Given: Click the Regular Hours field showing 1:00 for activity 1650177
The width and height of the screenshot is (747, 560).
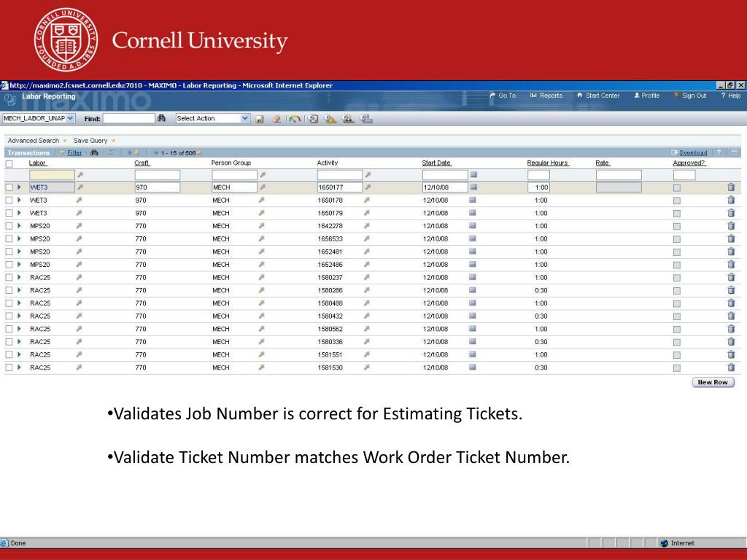Looking at the screenshot, I should 539,187.
